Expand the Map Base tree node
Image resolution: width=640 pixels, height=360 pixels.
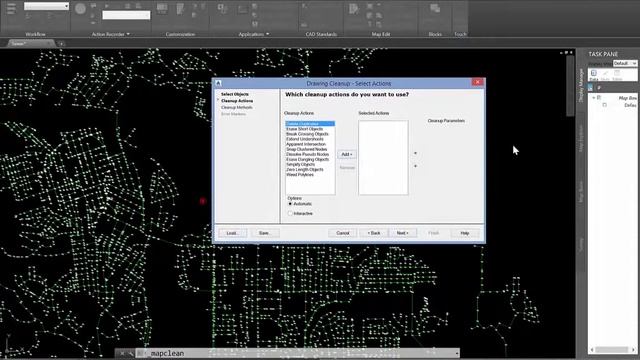pyautogui.click(x=594, y=98)
